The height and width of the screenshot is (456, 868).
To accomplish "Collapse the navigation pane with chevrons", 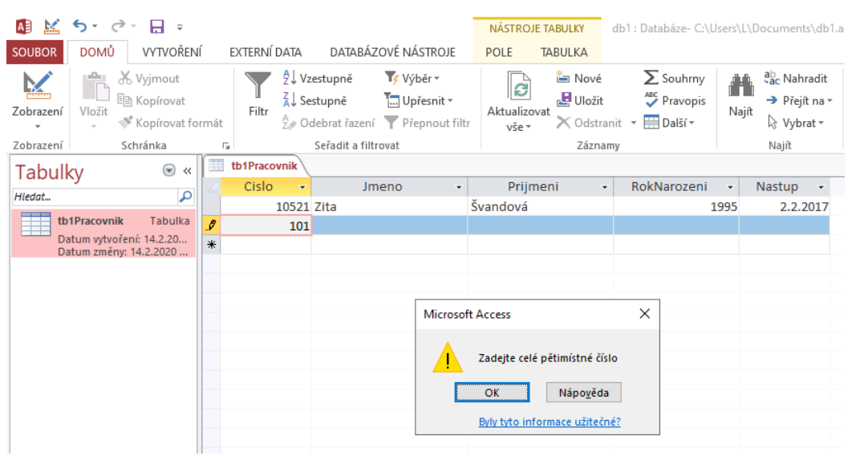I will coord(187,171).
